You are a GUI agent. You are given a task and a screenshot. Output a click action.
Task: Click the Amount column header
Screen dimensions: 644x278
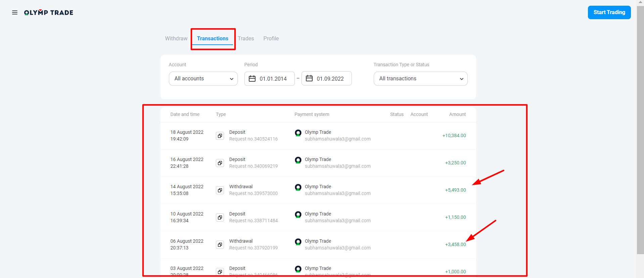pyautogui.click(x=458, y=114)
